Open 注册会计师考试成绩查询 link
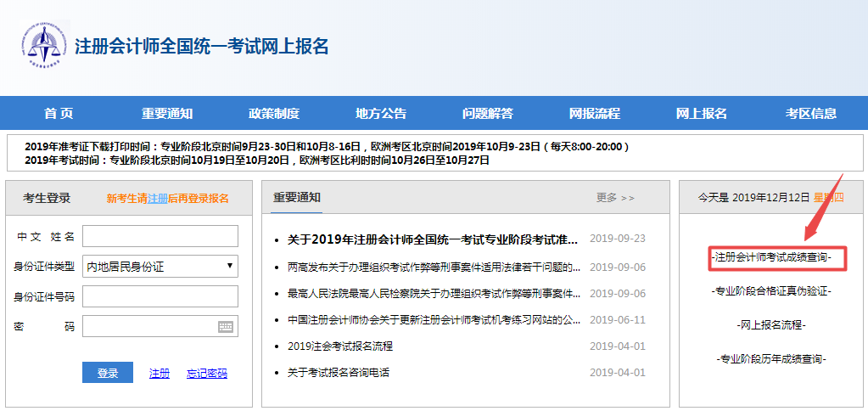Screen dimensions: 868x411 pyautogui.click(x=771, y=257)
